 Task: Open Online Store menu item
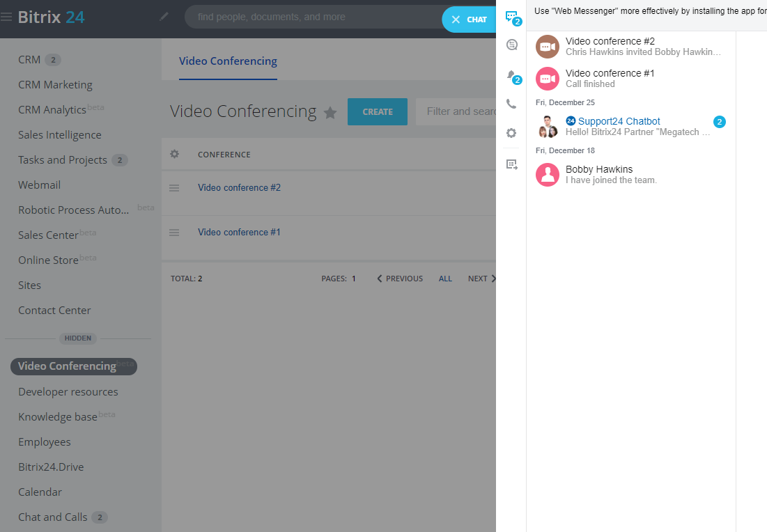point(48,260)
